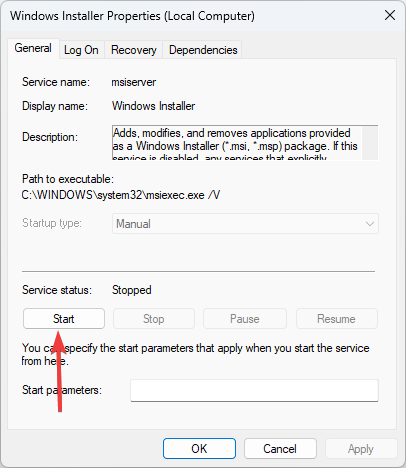Start the Windows Installer service
The image size is (406, 468).
(64, 319)
